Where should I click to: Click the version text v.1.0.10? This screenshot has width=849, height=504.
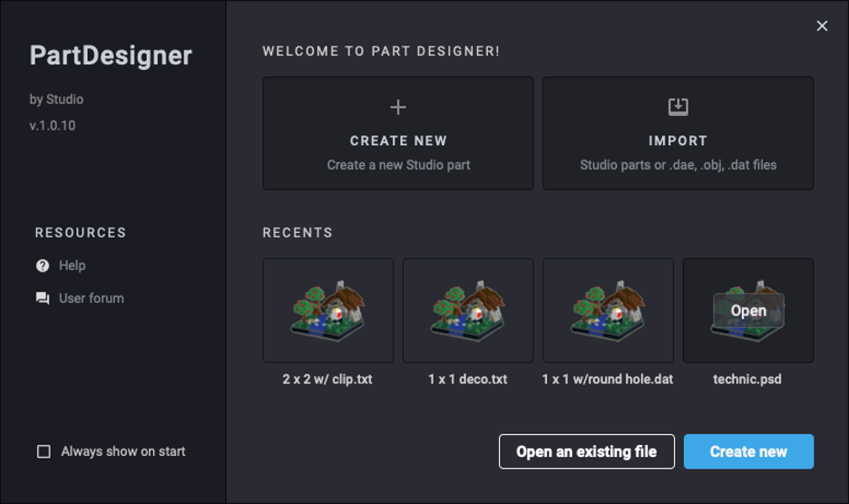53,126
